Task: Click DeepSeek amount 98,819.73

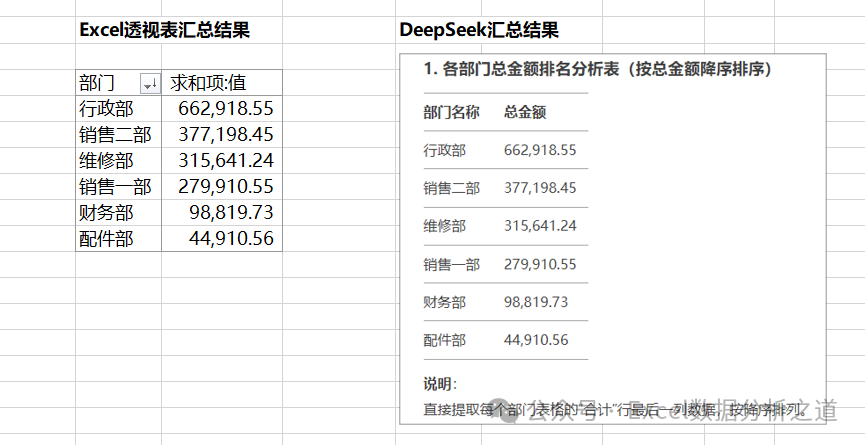Action: pyautogui.click(x=536, y=302)
